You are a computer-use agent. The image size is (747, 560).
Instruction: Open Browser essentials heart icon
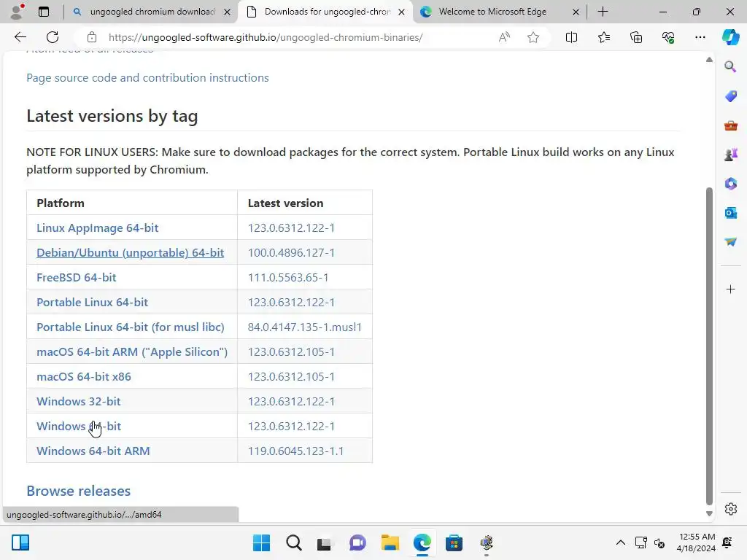point(668,37)
